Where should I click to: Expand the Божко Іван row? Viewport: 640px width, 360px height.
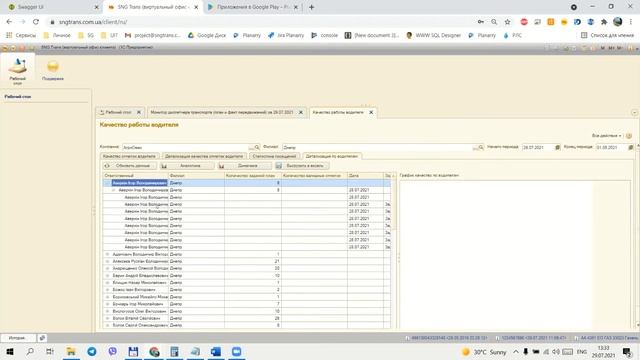point(108,290)
